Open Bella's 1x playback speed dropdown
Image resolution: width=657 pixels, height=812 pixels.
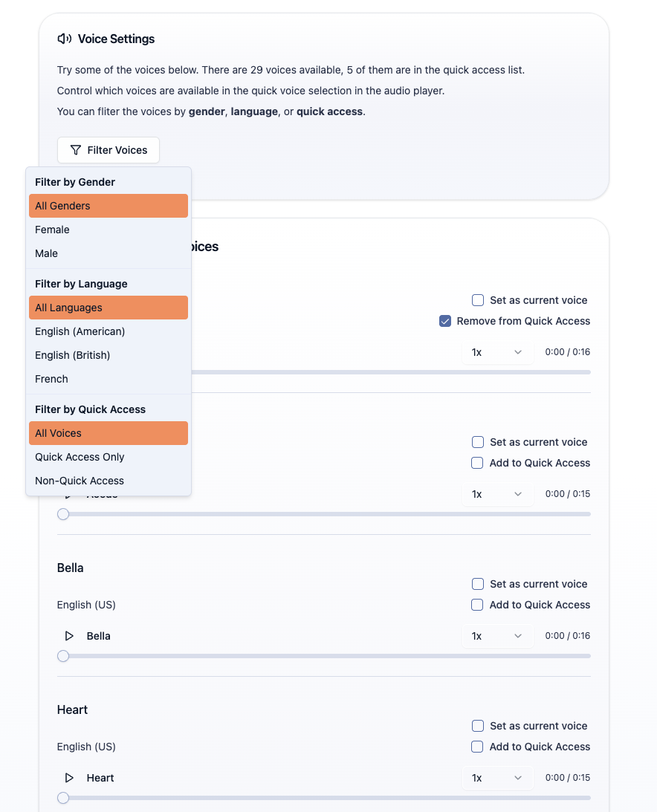point(498,636)
